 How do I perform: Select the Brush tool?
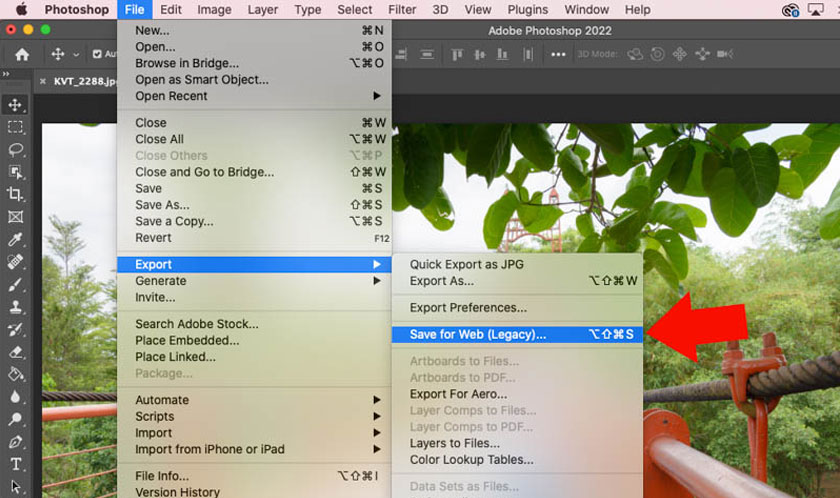(15, 284)
